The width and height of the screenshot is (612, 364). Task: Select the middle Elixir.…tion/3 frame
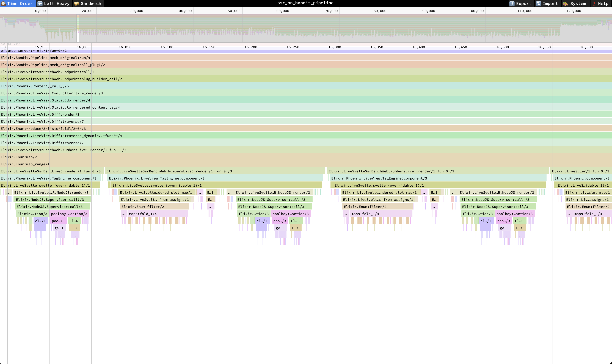tap(254, 214)
